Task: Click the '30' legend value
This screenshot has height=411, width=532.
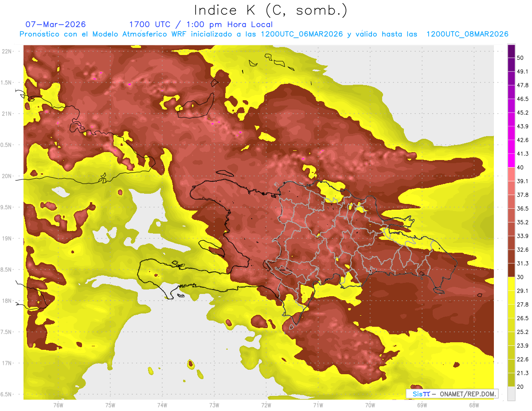Action: (520, 277)
